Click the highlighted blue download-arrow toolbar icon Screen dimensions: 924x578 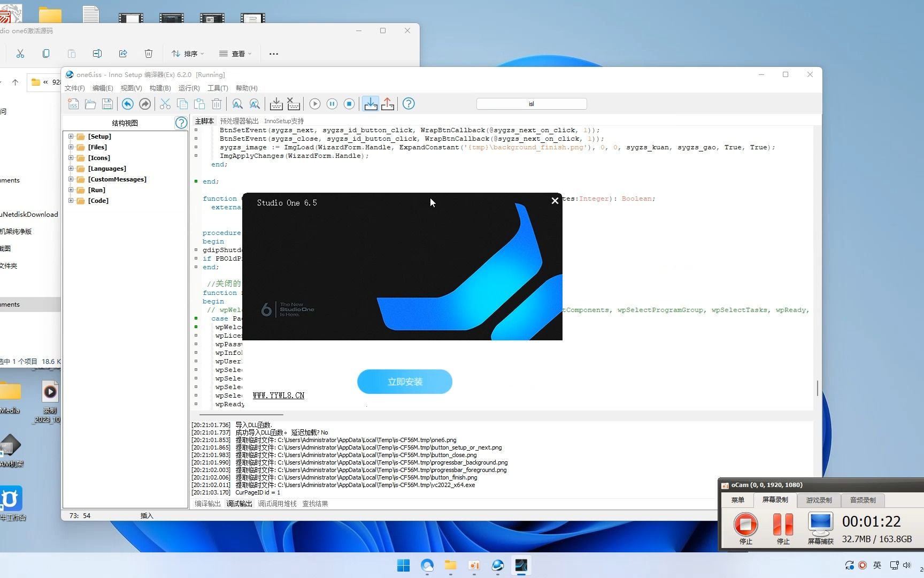pyautogui.click(x=371, y=104)
